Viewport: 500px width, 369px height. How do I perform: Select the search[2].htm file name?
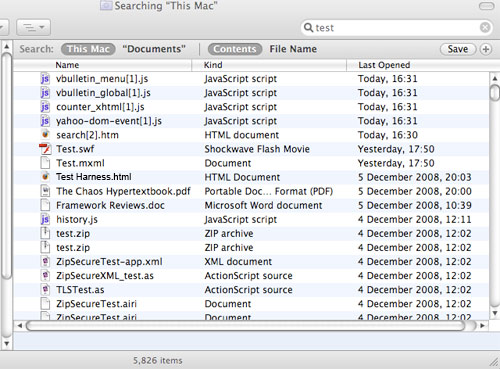[x=87, y=135]
